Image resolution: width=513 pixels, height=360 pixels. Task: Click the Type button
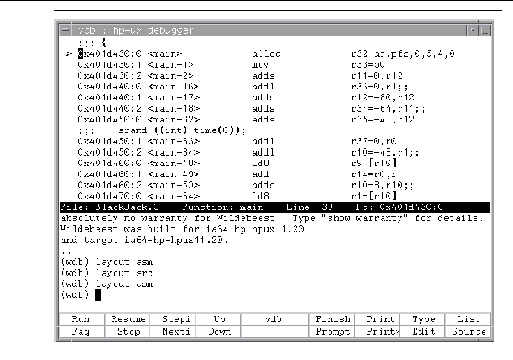423,319
